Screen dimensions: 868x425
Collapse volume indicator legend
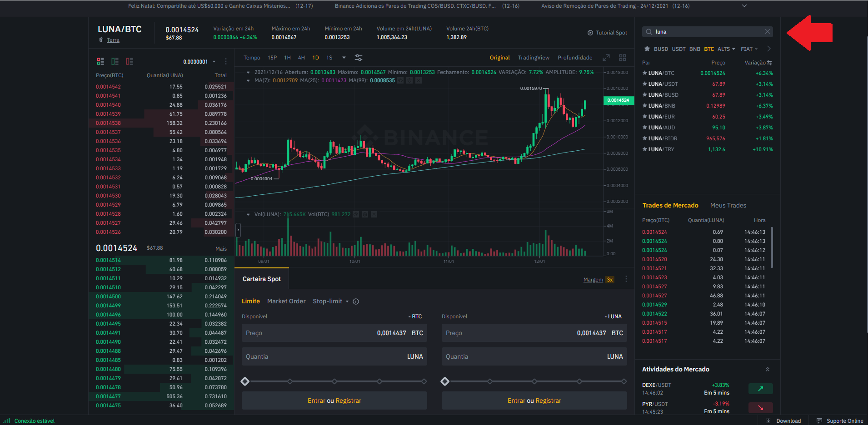pos(248,214)
